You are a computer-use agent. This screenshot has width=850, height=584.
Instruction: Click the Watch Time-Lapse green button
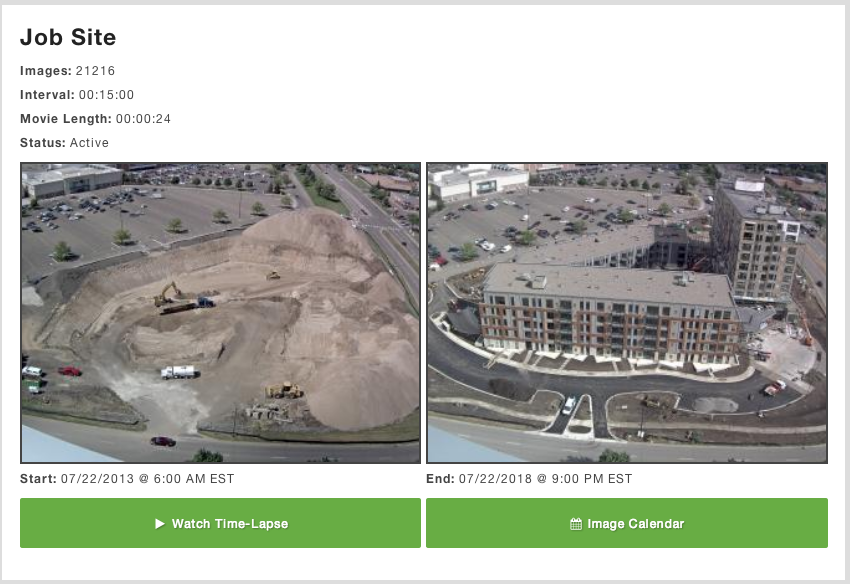[x=220, y=523]
